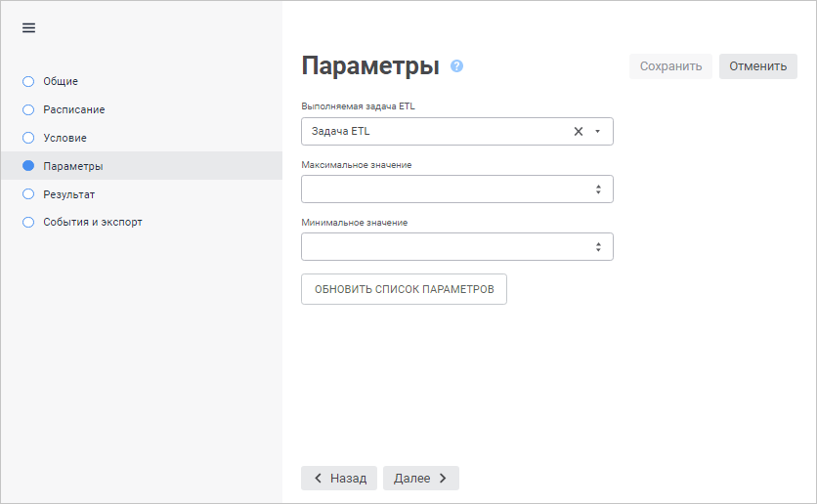
Task: Click the left arrow on Назад
Action: pos(318,479)
